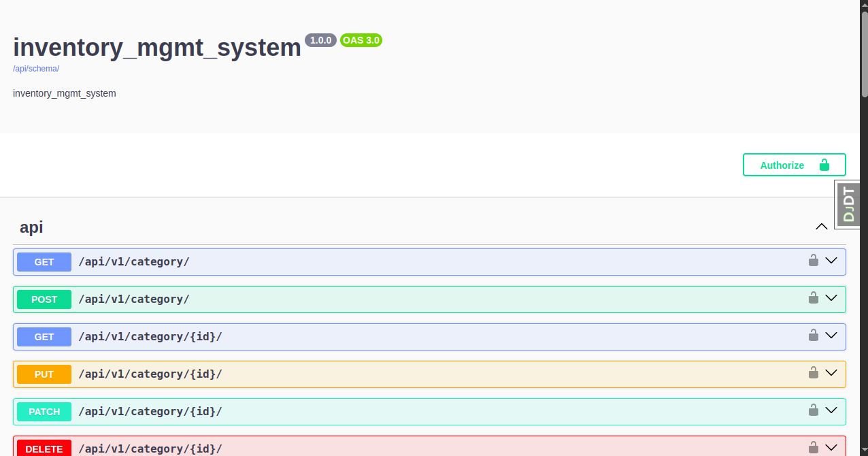Click the padlock icon inside the Authorize button
This screenshot has height=456, width=868.
(824, 165)
